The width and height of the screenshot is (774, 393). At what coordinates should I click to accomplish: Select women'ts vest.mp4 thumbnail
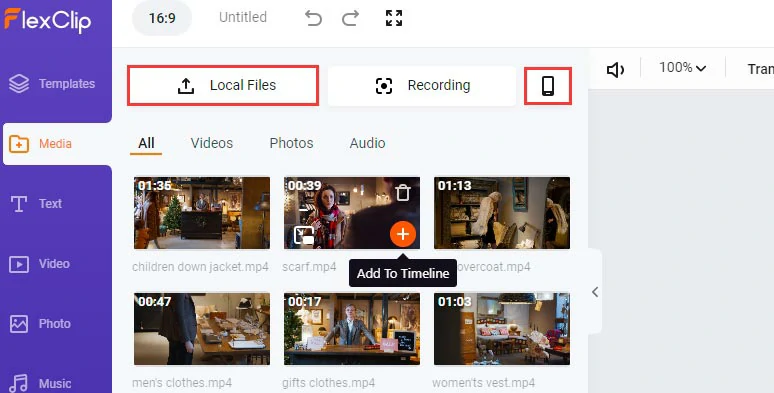pyautogui.click(x=502, y=329)
